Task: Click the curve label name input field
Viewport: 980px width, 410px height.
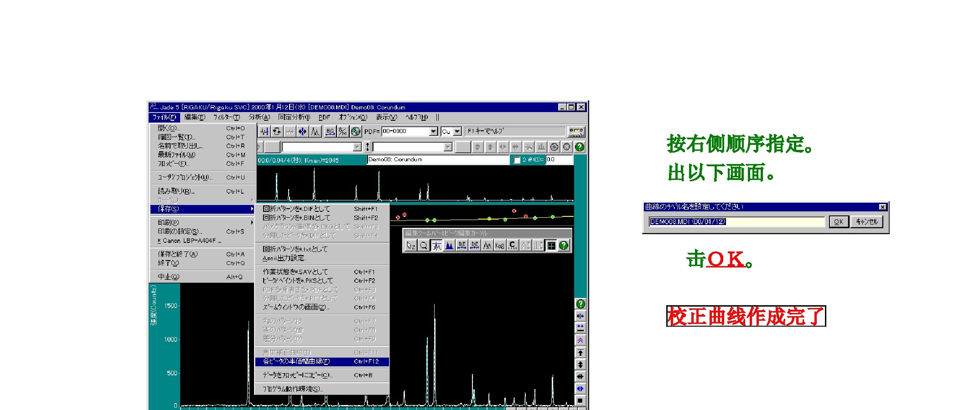Action: [x=737, y=222]
